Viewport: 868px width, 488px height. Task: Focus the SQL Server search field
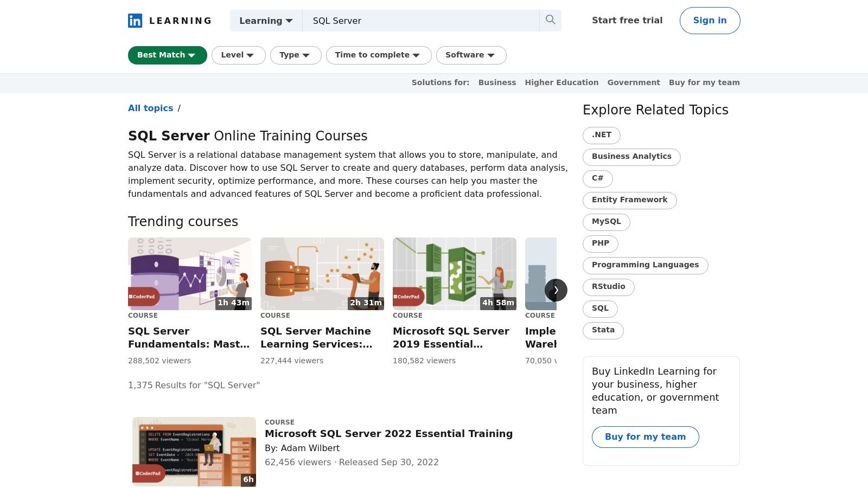click(x=421, y=21)
